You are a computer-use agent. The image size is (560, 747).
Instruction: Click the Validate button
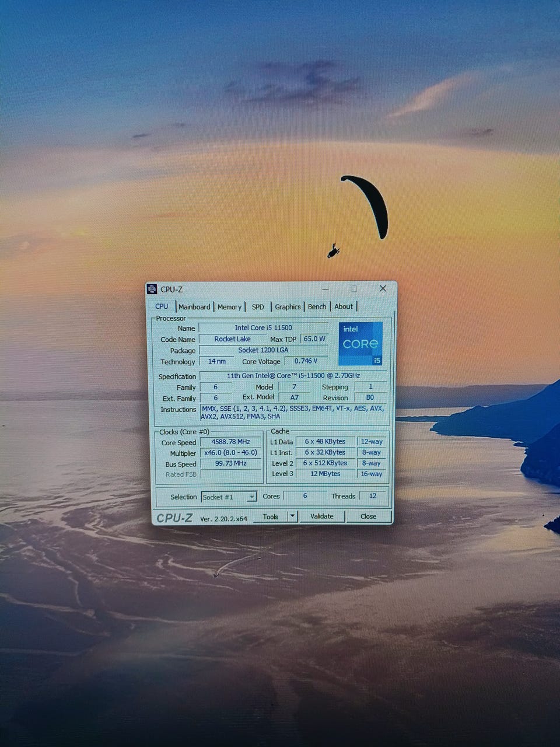coord(322,516)
